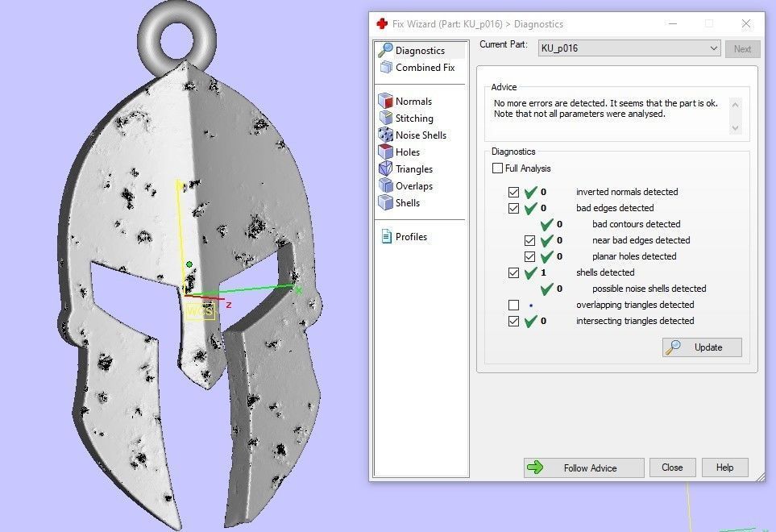776x532 pixels.
Task: Uncheck intersecting triangles detected checkbox
Action: tap(513, 321)
